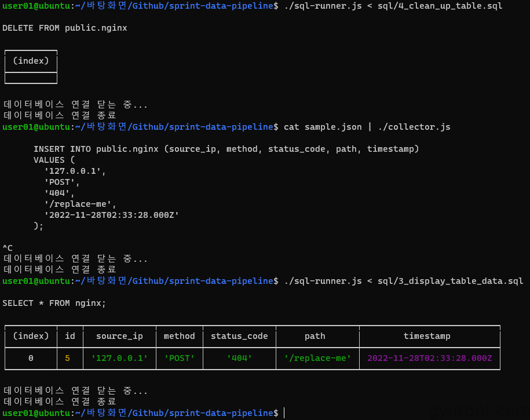Click the timestamp value inside the INSERT statement
Screen dimensions: 530x420
(x=112, y=215)
